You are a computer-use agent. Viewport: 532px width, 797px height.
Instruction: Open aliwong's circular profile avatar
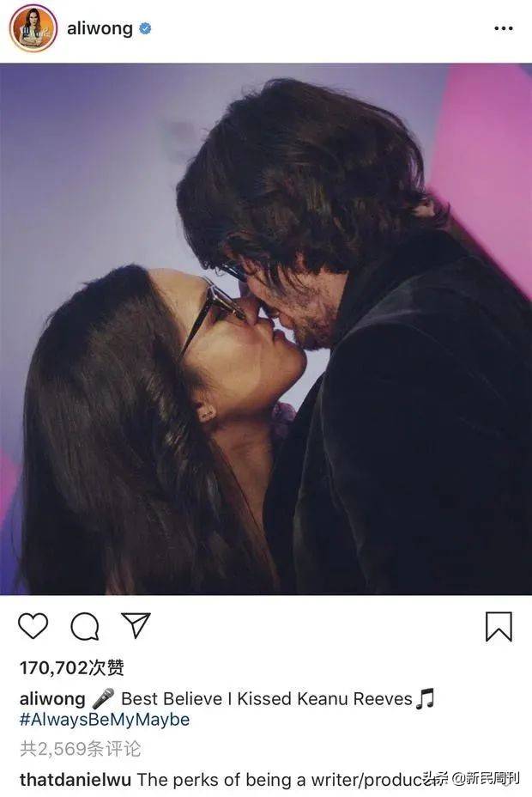coord(33,28)
